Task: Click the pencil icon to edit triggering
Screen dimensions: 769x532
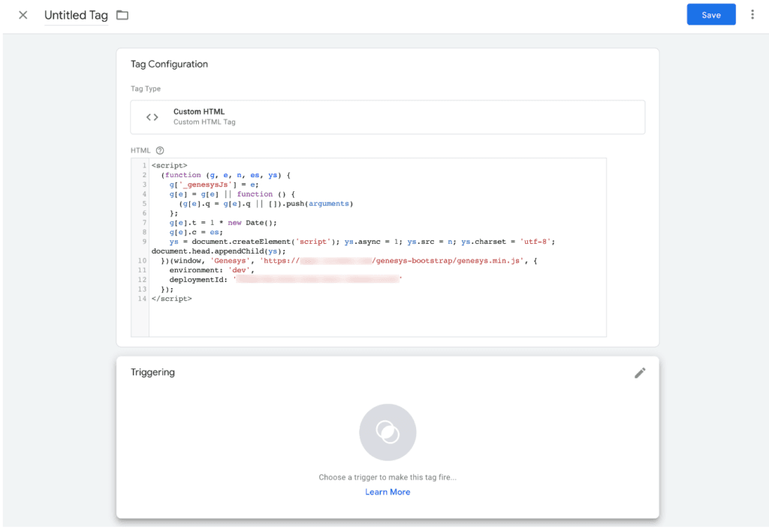Action: click(x=640, y=373)
